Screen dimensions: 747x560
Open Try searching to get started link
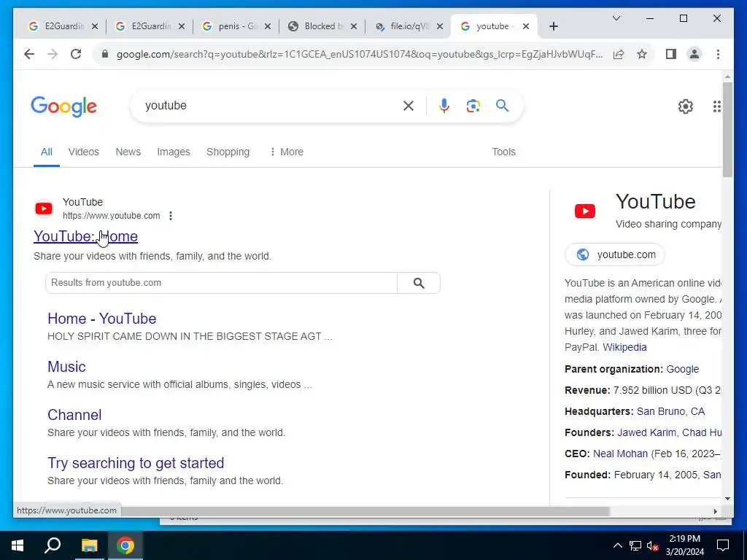click(136, 463)
